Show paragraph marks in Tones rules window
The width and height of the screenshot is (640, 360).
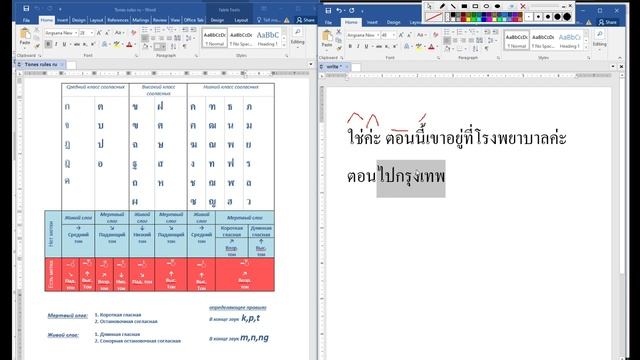[185, 47]
